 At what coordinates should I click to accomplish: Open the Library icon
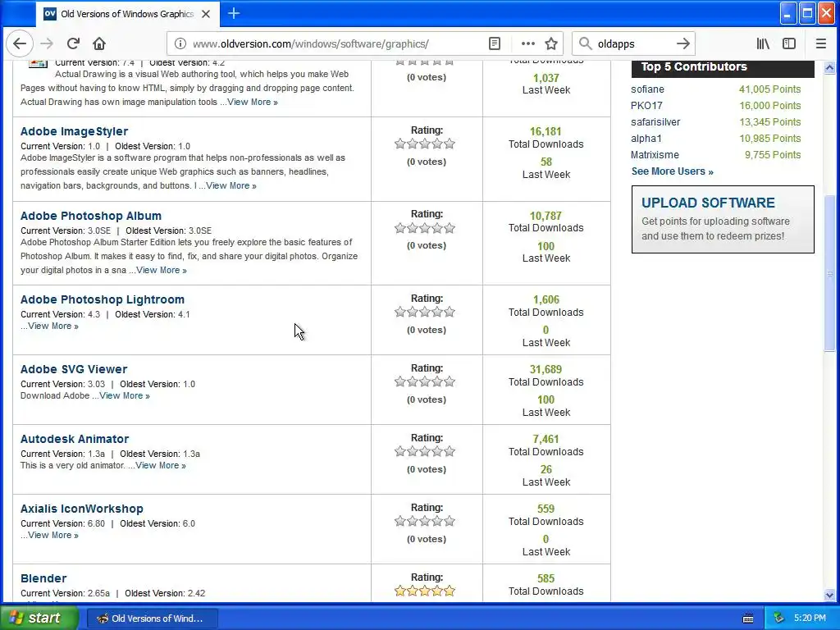(x=763, y=44)
